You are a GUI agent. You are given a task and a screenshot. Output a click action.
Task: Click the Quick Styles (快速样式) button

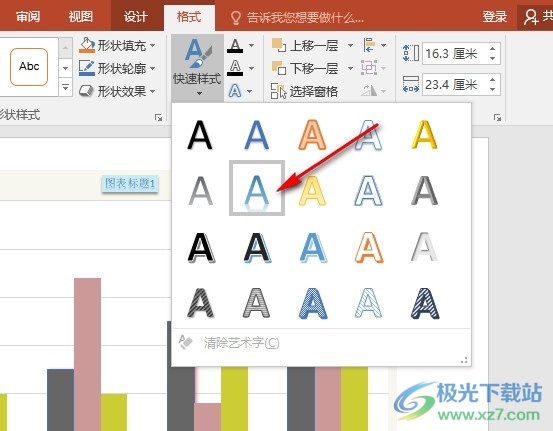(x=198, y=68)
